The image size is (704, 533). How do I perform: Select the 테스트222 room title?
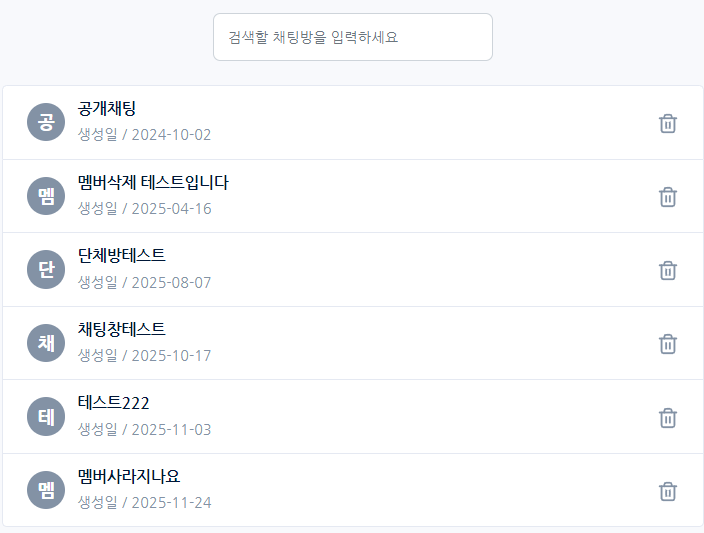[113, 403]
